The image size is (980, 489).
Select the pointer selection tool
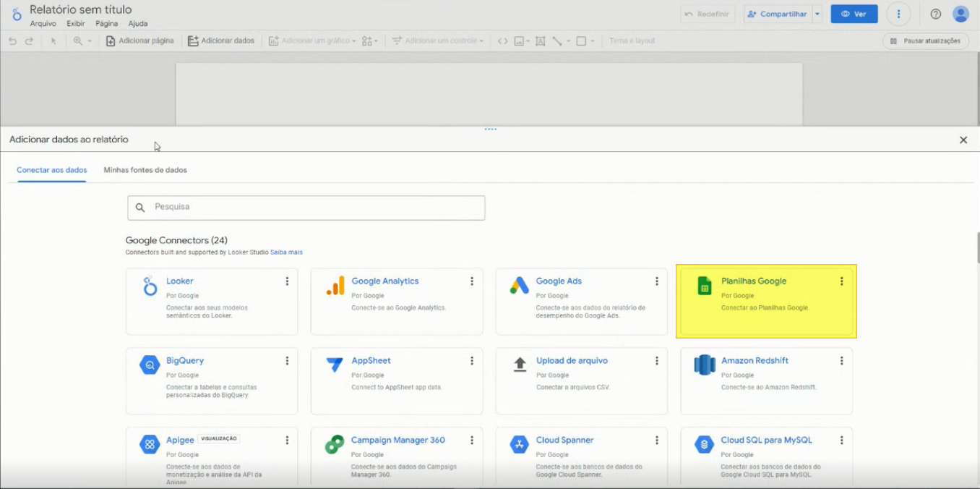click(x=53, y=41)
